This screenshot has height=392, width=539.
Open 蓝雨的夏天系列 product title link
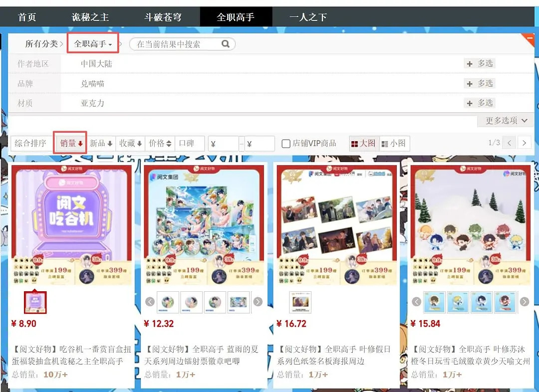202,355
